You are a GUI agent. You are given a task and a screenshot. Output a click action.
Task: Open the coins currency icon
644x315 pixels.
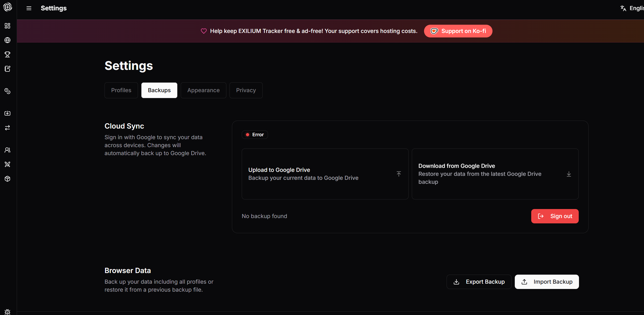point(7,91)
